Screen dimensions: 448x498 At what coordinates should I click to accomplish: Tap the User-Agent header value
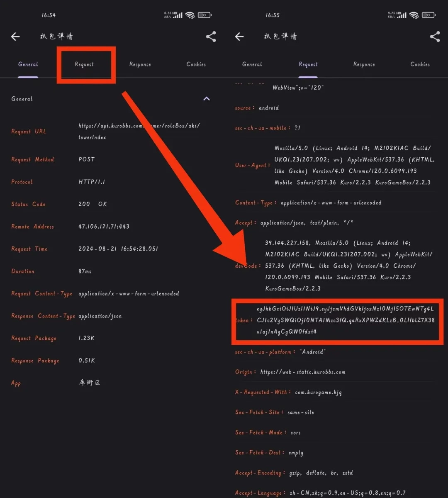coord(353,165)
